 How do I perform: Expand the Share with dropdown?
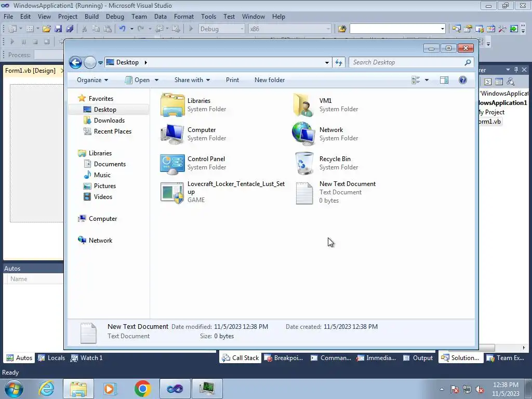coord(192,80)
